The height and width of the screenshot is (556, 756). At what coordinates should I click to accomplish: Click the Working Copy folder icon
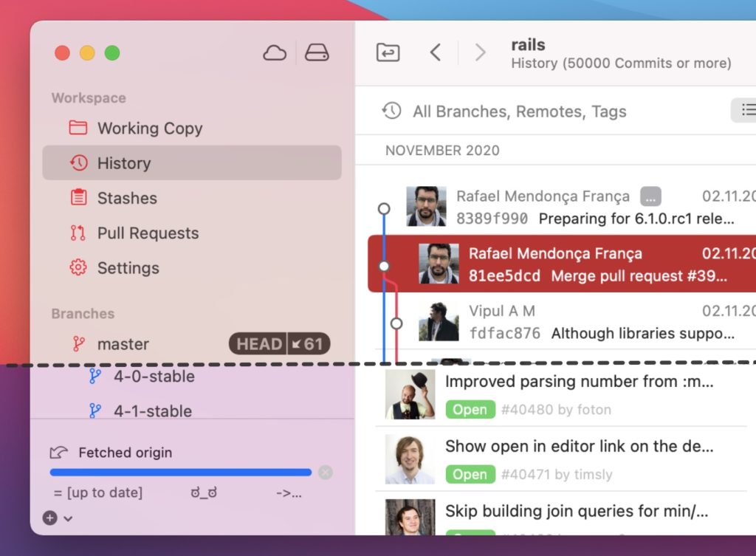coord(78,128)
